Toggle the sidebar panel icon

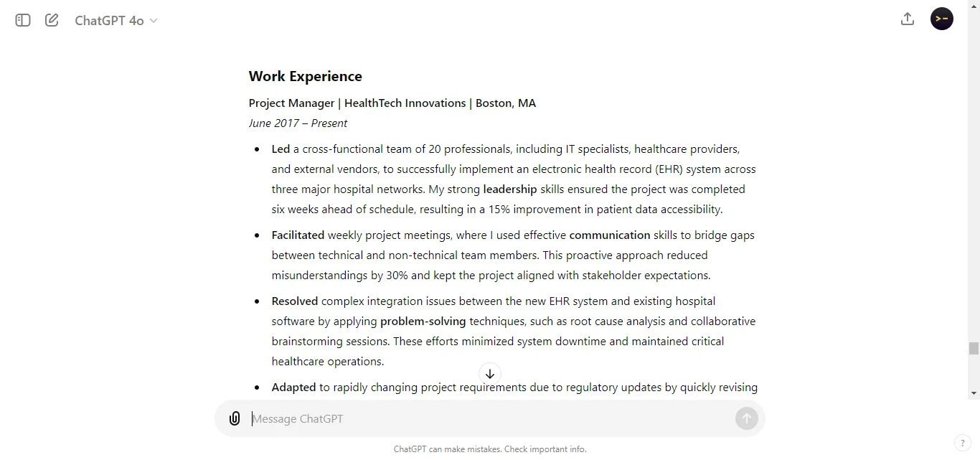(23, 20)
